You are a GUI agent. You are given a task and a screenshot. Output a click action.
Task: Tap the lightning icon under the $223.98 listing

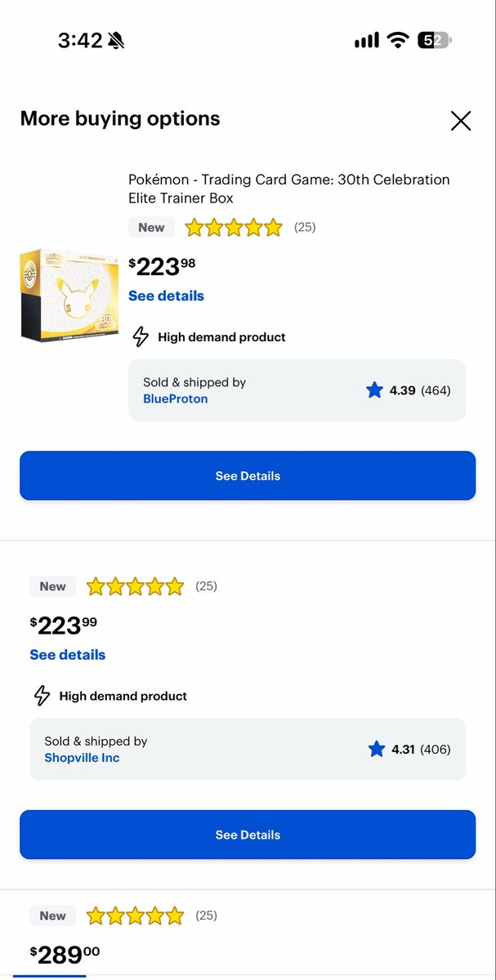(x=141, y=336)
